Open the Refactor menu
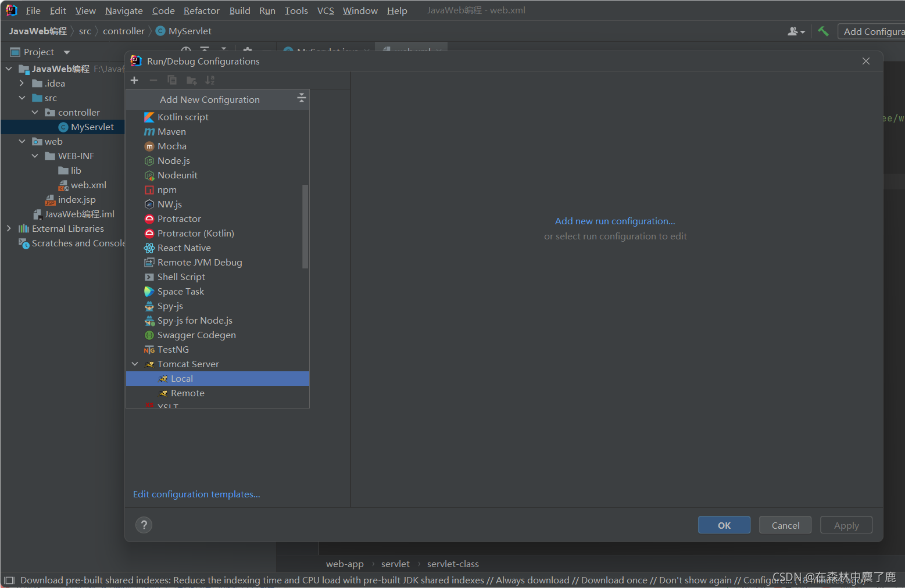905x588 pixels. pos(201,10)
